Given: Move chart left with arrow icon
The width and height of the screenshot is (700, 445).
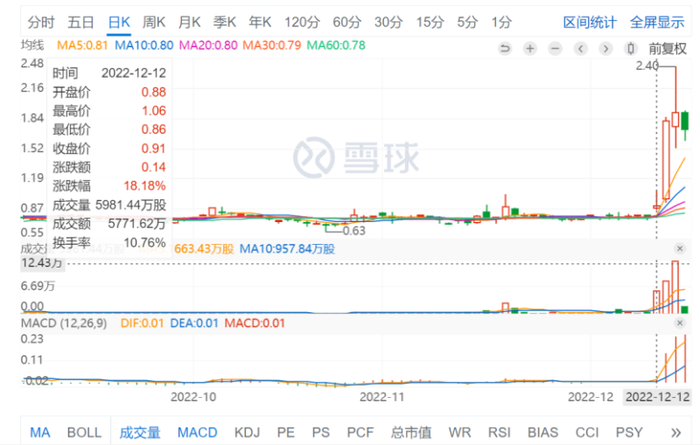Looking at the screenshot, I should click(x=580, y=48).
